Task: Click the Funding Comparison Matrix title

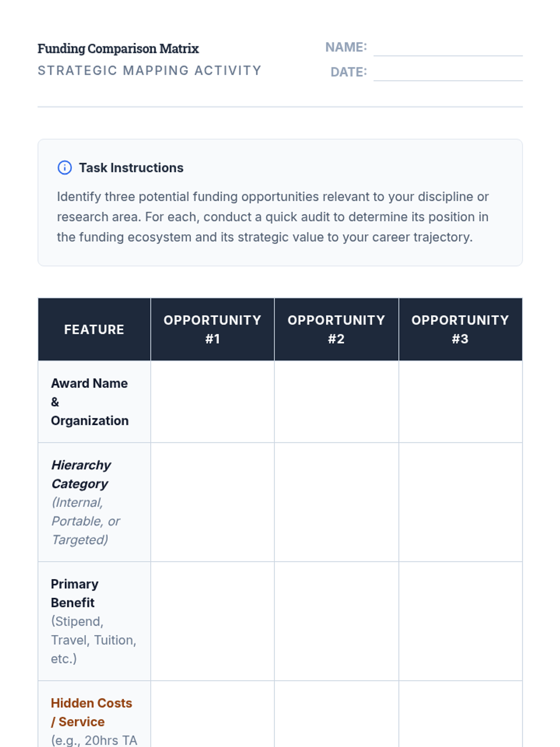Action: click(x=118, y=49)
